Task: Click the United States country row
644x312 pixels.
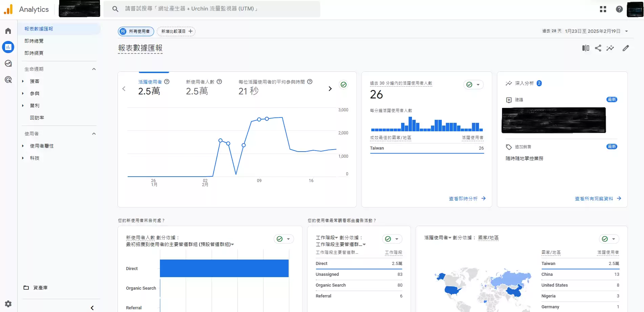Action: tap(580, 285)
